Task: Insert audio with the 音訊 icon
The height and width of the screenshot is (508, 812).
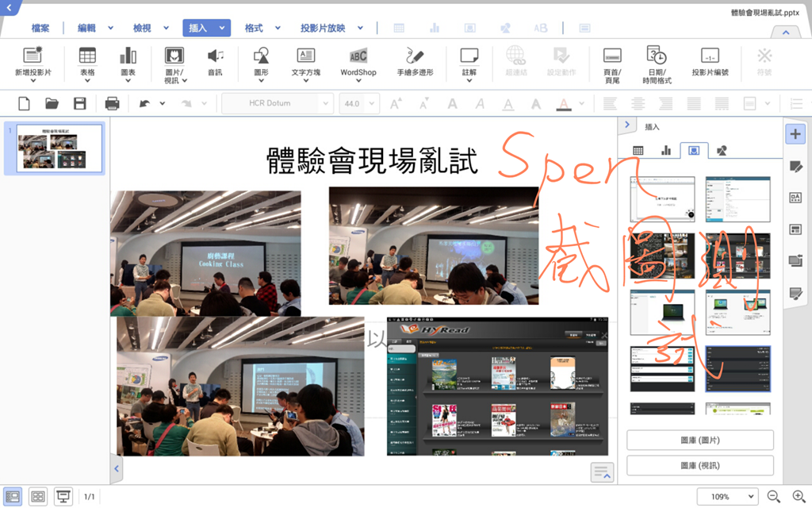Action: coord(215,62)
